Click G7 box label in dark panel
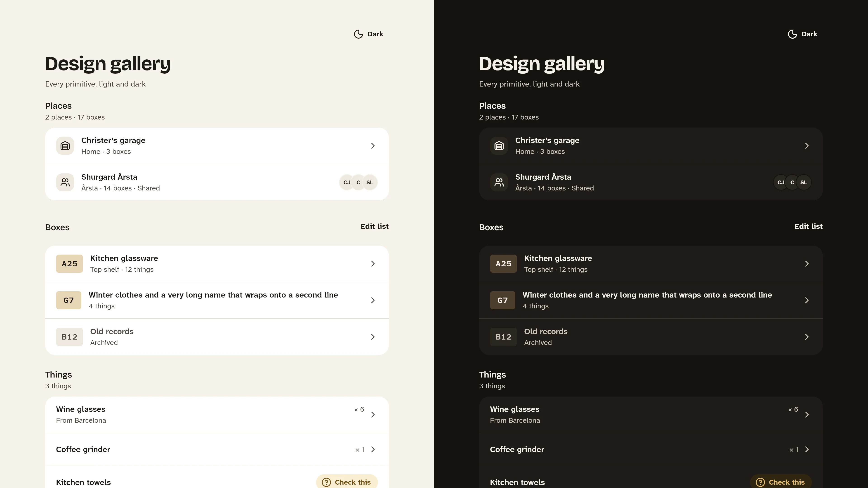868x488 pixels. pos(503,300)
